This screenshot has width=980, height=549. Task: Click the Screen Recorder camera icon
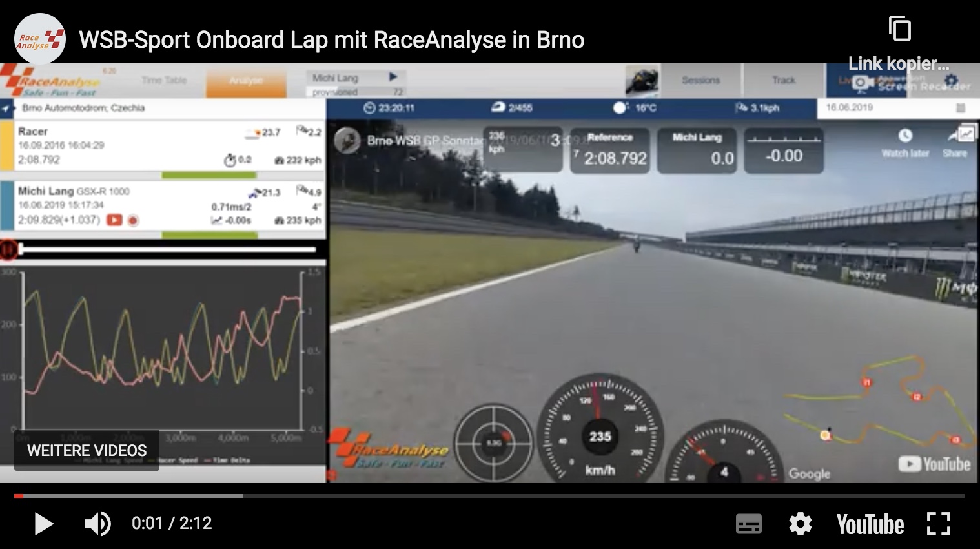[863, 83]
